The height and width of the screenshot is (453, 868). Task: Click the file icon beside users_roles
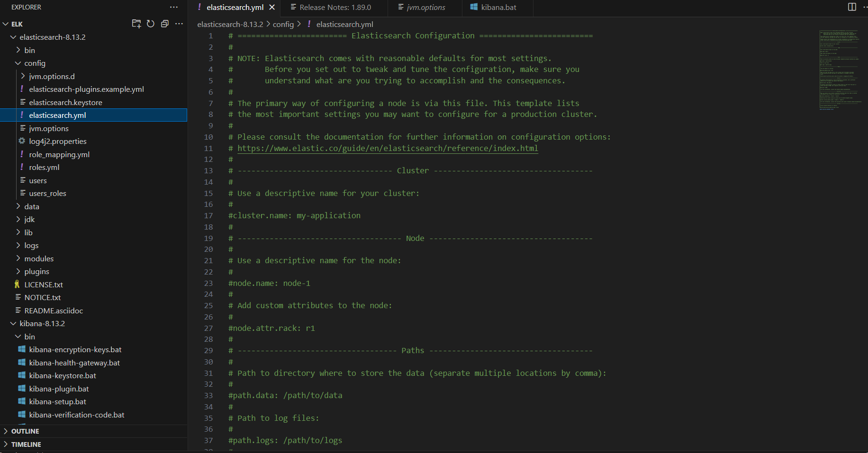22,193
